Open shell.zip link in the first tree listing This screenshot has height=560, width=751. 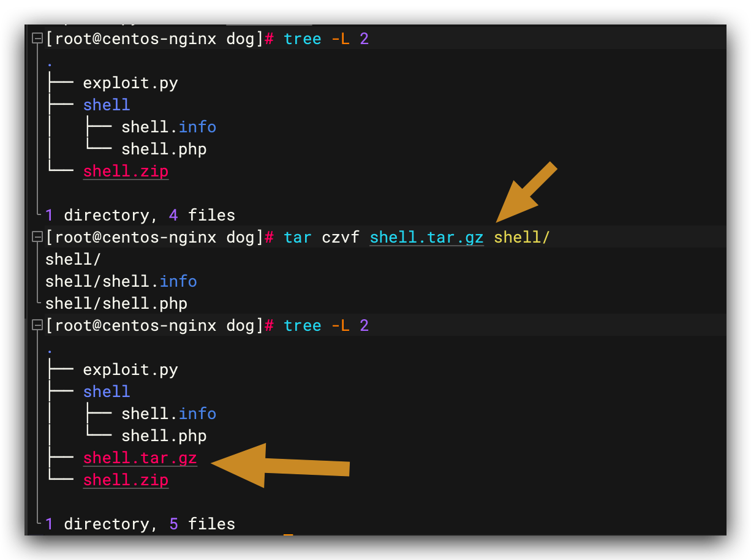coord(126,171)
